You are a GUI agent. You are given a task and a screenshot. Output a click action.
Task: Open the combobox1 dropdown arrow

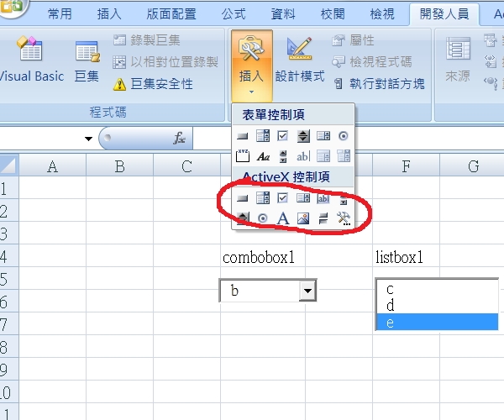pyautogui.click(x=307, y=291)
